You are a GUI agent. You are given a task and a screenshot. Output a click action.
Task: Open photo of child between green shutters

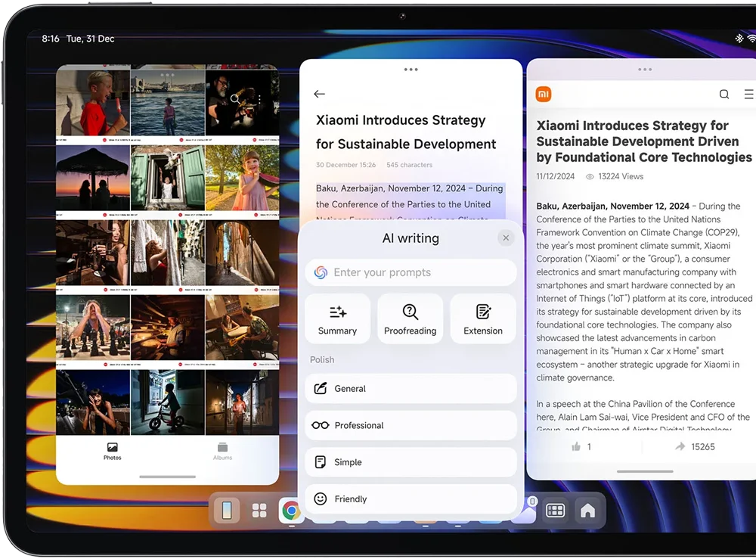[168, 178]
